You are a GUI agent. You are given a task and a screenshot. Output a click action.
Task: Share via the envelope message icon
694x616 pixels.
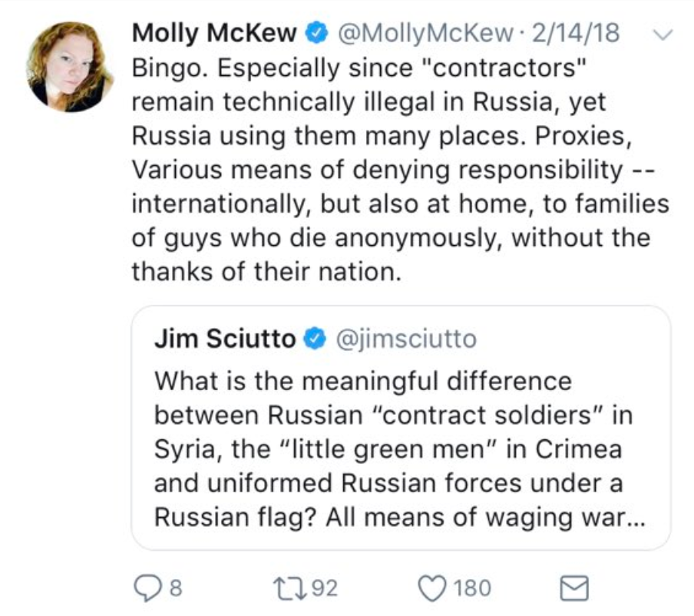point(574,588)
